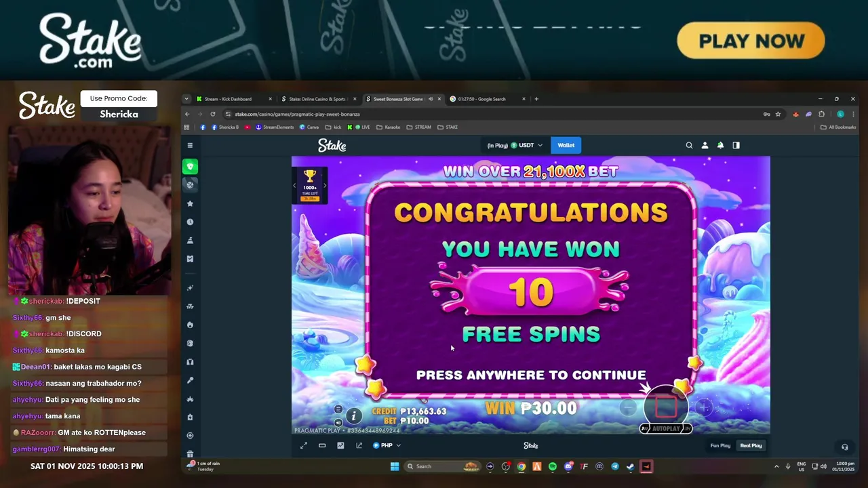This screenshot has height=488, width=868.
Task: Click the Stake logo in site header
Action: [332, 145]
